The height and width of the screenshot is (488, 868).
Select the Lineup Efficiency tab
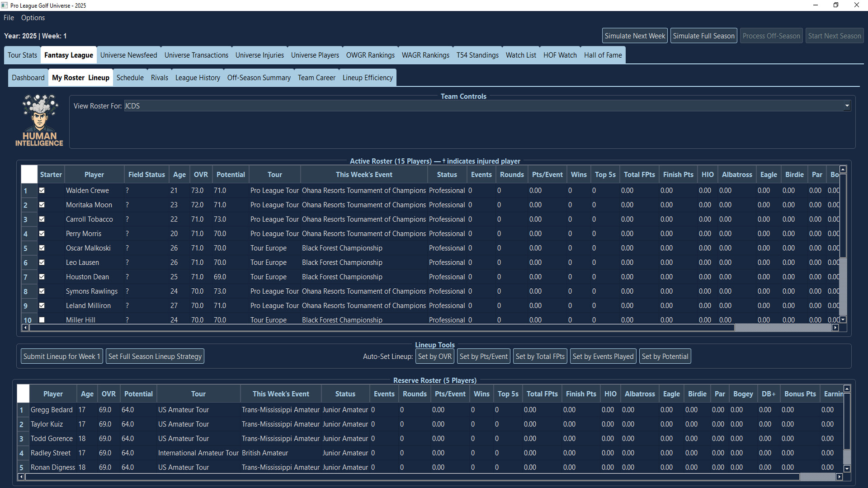[367, 77]
